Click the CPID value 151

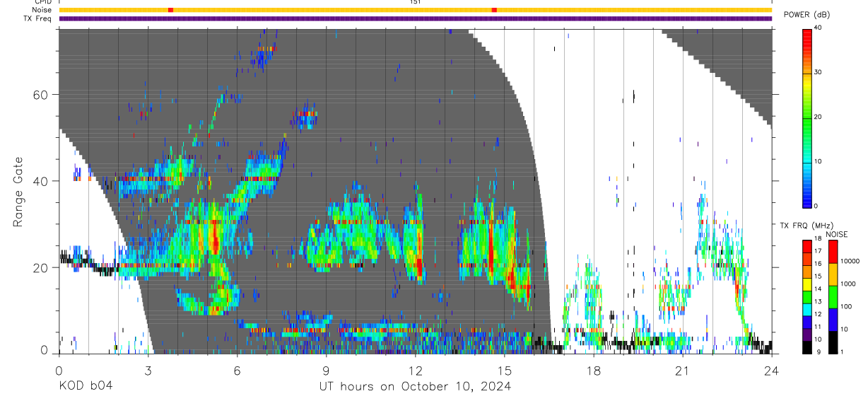(x=416, y=2)
